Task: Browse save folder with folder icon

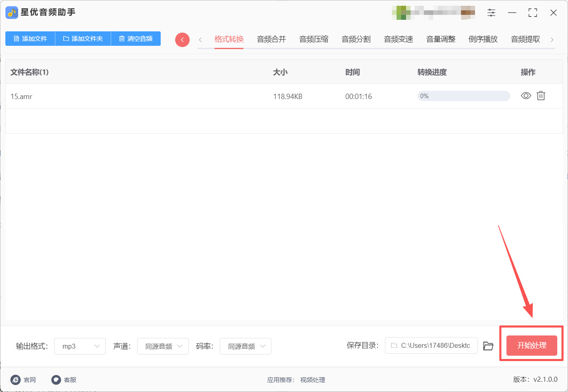Action: [x=488, y=346]
